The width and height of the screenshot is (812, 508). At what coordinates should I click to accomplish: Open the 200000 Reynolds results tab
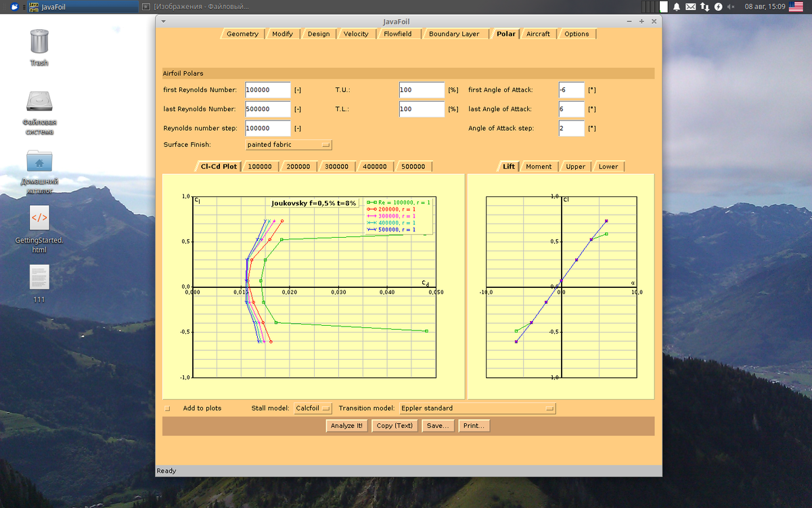298,167
